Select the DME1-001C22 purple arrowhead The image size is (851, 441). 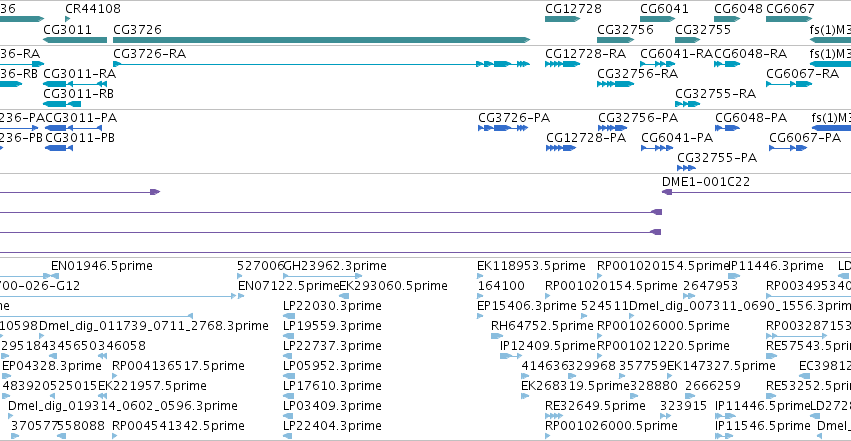click(x=667, y=192)
